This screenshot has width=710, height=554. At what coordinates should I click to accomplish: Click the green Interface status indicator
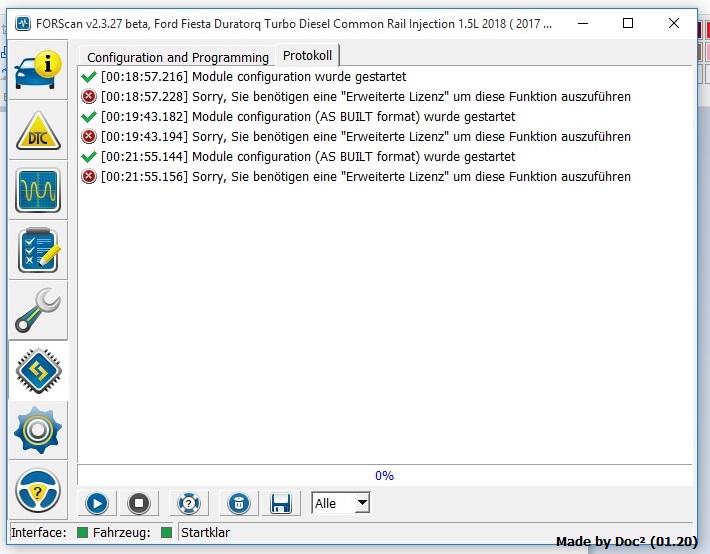click(83, 533)
